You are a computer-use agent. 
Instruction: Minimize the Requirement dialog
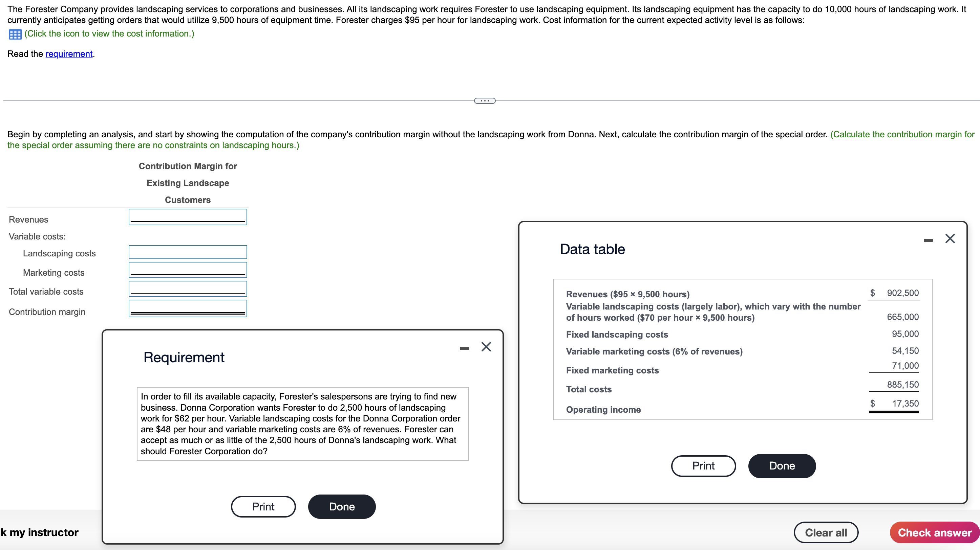pyautogui.click(x=464, y=348)
